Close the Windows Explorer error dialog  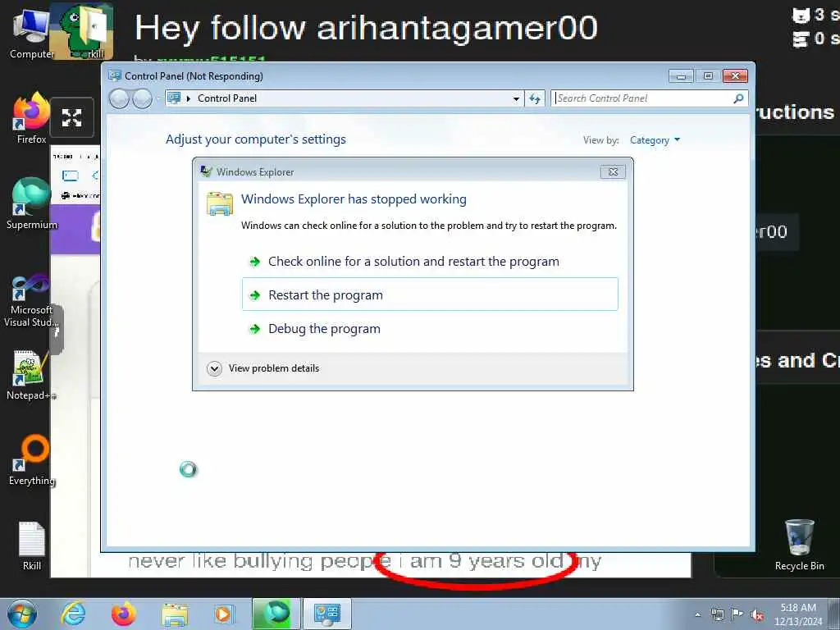coord(614,171)
